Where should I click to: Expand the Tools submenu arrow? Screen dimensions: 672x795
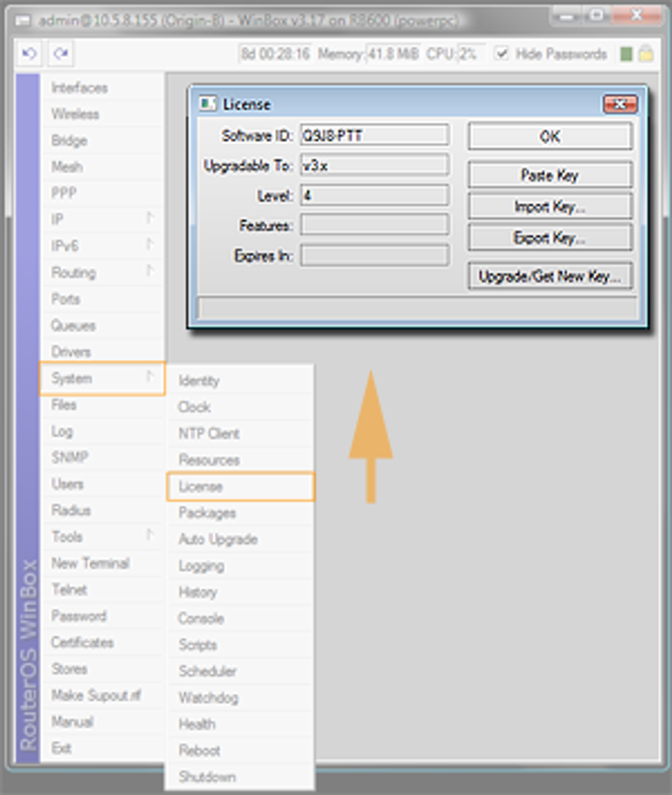pos(150,536)
